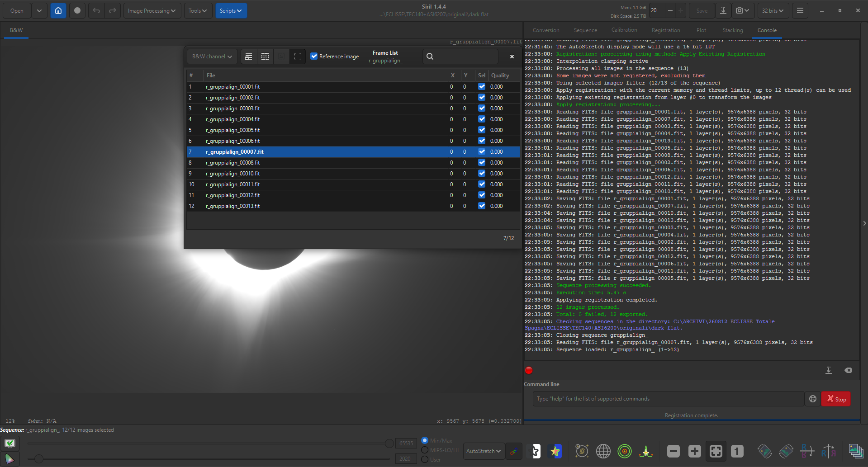Viewport: 868px width, 467px height.
Task: Exclude r_gruppialign_00008.fit via its checkbox
Action: [482, 163]
